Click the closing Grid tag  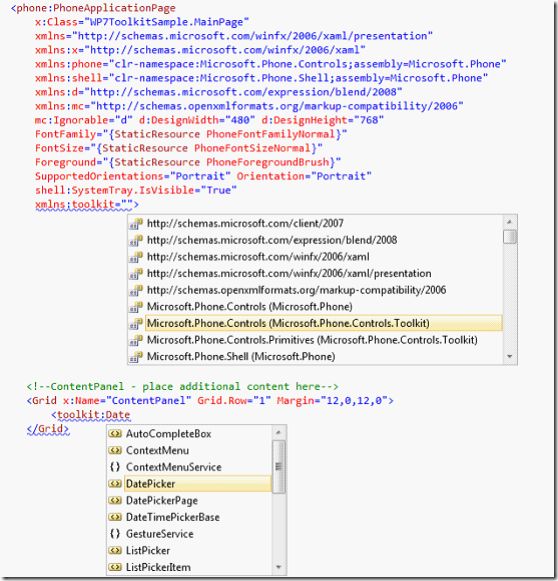(x=48, y=429)
